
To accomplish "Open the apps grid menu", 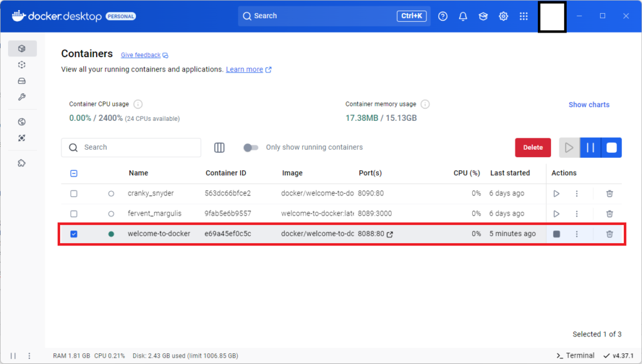I will pos(524,16).
